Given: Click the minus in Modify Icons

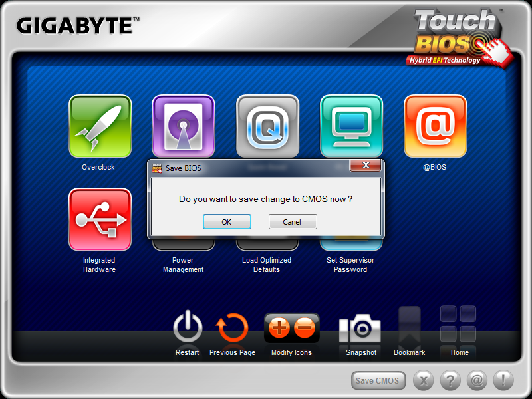Looking at the screenshot, I should pyautogui.click(x=305, y=328).
